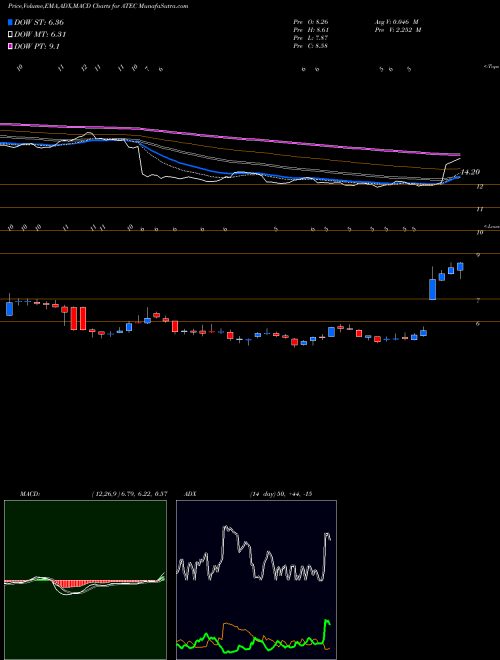Click the 'MACD:' panel label
Viewport: 500px width, 660px height.
[x=29, y=494]
